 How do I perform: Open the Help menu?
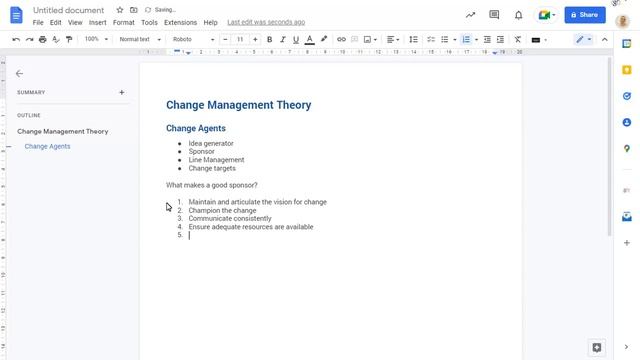[x=211, y=22]
